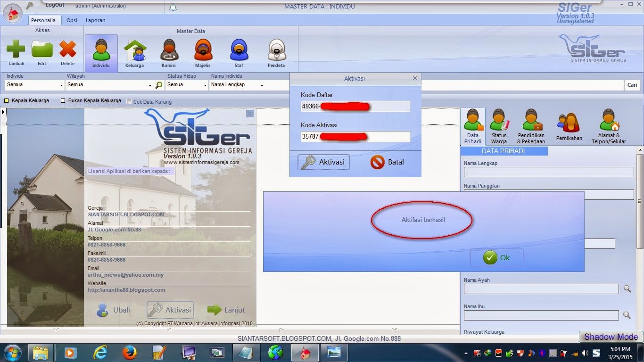Image resolution: width=644 pixels, height=362 pixels.
Task: Click magnifier icon next to Wilayah
Action: (159, 85)
